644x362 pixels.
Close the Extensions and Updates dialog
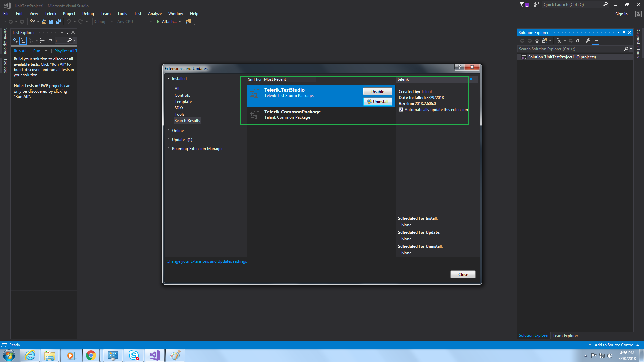[x=463, y=275]
